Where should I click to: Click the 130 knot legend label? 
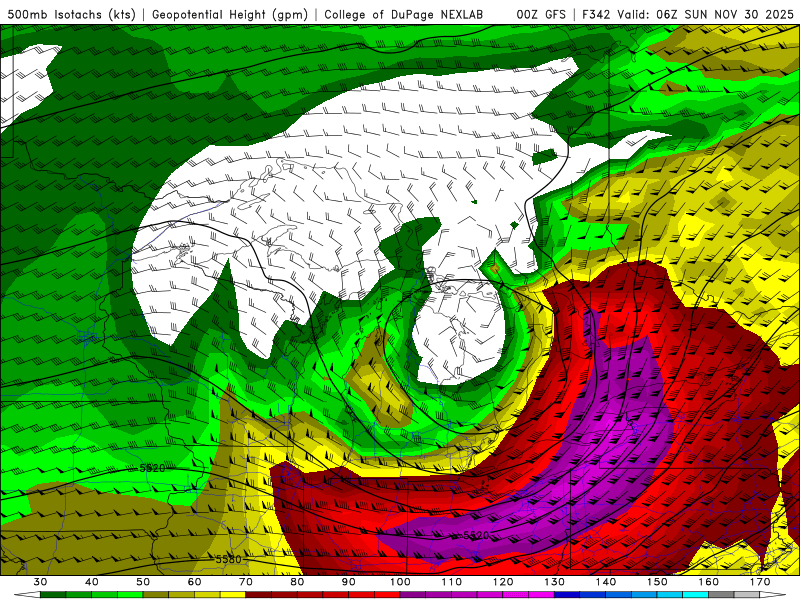coord(555,582)
